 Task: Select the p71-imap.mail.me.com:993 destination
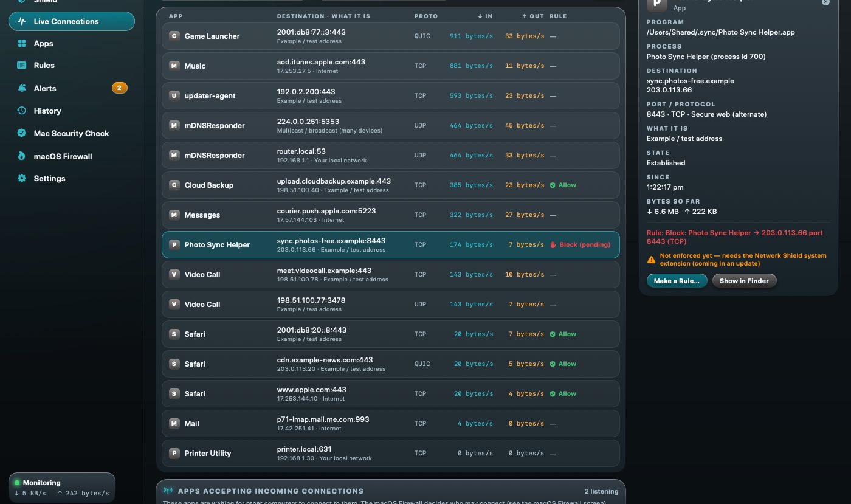point(323,419)
